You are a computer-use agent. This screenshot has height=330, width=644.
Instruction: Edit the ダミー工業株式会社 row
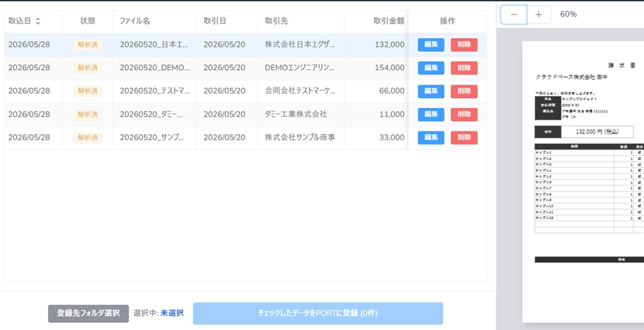[431, 114]
